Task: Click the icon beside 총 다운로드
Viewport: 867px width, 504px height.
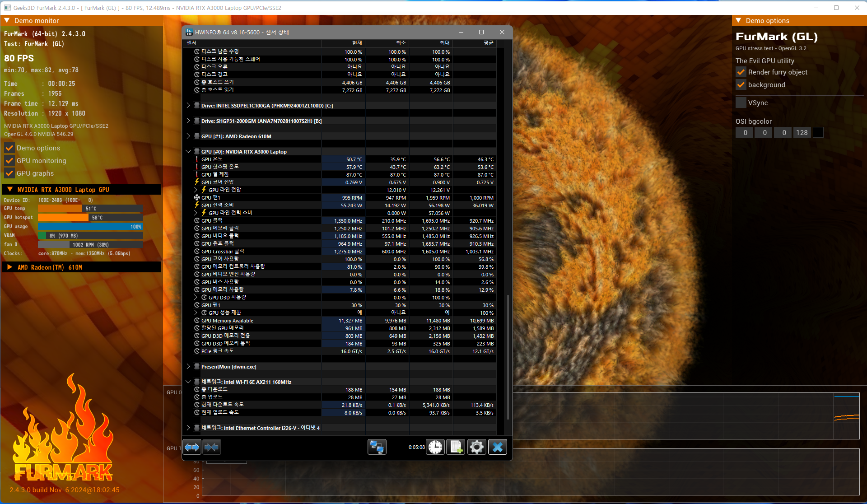Action: click(197, 390)
